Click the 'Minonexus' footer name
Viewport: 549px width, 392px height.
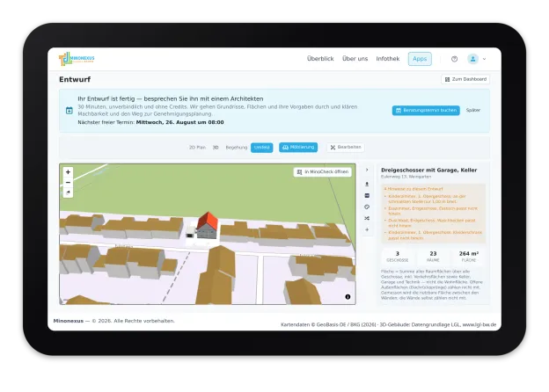[69, 321]
